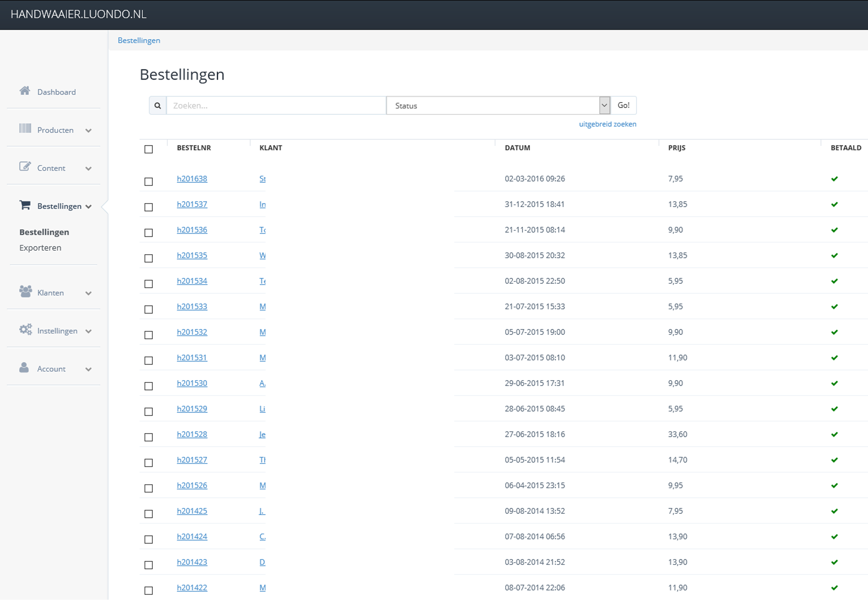Viewport: 868px width, 600px height.
Task: Click the Dashboard home icon
Action: [x=25, y=91]
